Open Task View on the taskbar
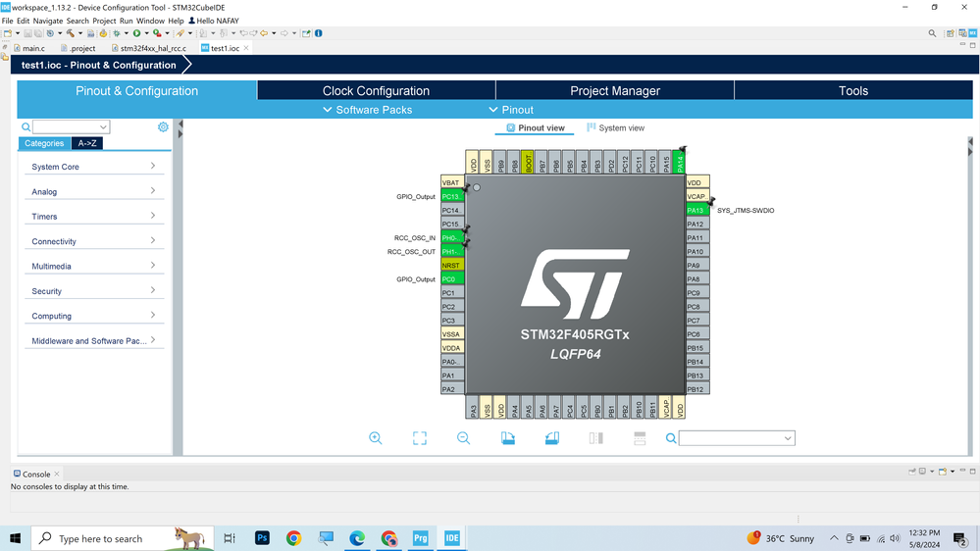The width and height of the screenshot is (980, 551). tap(230, 538)
